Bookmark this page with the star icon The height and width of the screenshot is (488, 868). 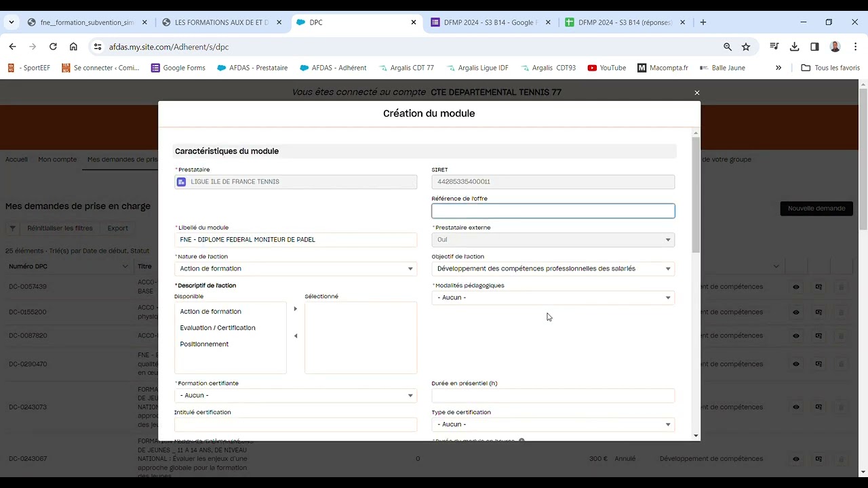746,47
